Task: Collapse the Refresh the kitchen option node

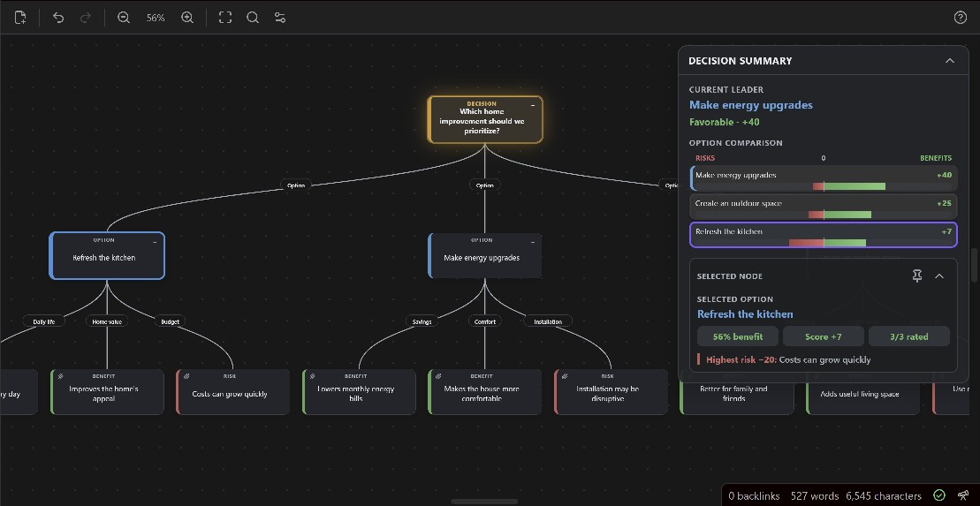Action: pyautogui.click(x=155, y=241)
